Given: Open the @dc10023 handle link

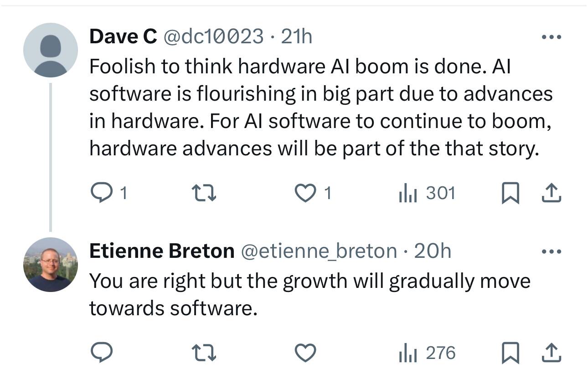Looking at the screenshot, I should coord(213,36).
